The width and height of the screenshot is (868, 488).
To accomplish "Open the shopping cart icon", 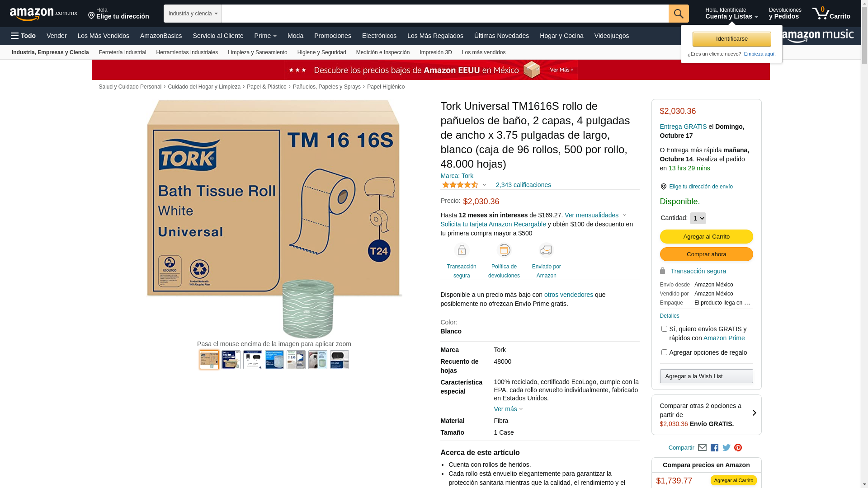I will (831, 13).
